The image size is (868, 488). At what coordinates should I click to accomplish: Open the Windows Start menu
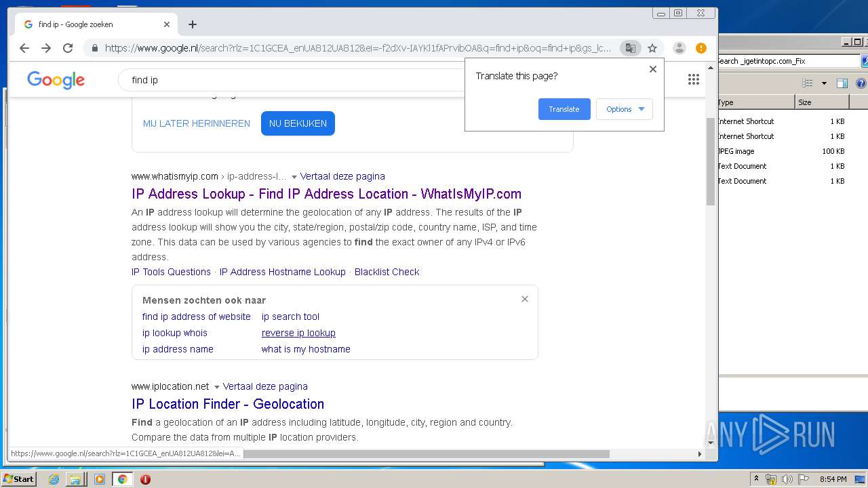18,479
